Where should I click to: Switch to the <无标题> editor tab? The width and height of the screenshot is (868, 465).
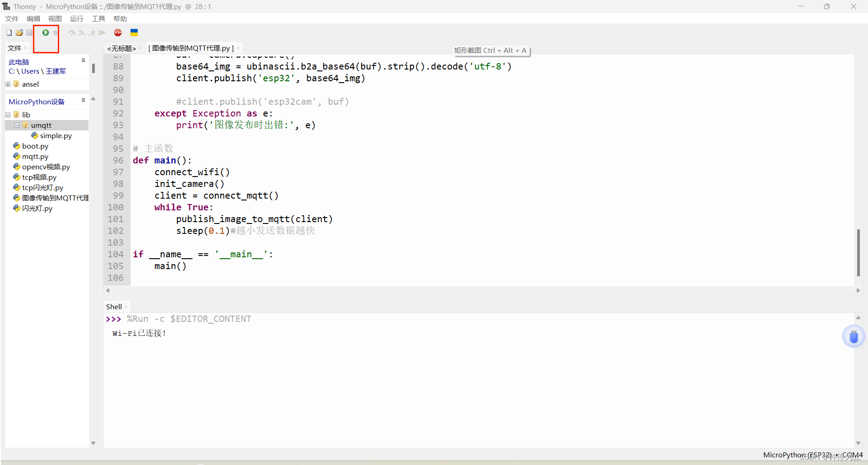point(121,48)
